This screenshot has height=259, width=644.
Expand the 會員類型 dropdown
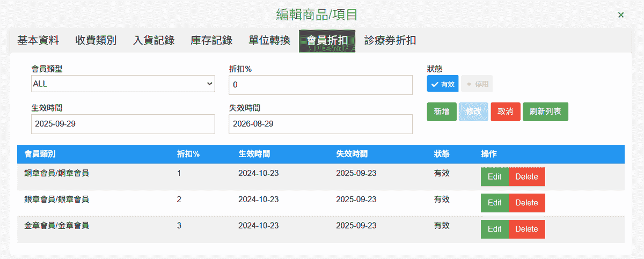[x=123, y=84]
